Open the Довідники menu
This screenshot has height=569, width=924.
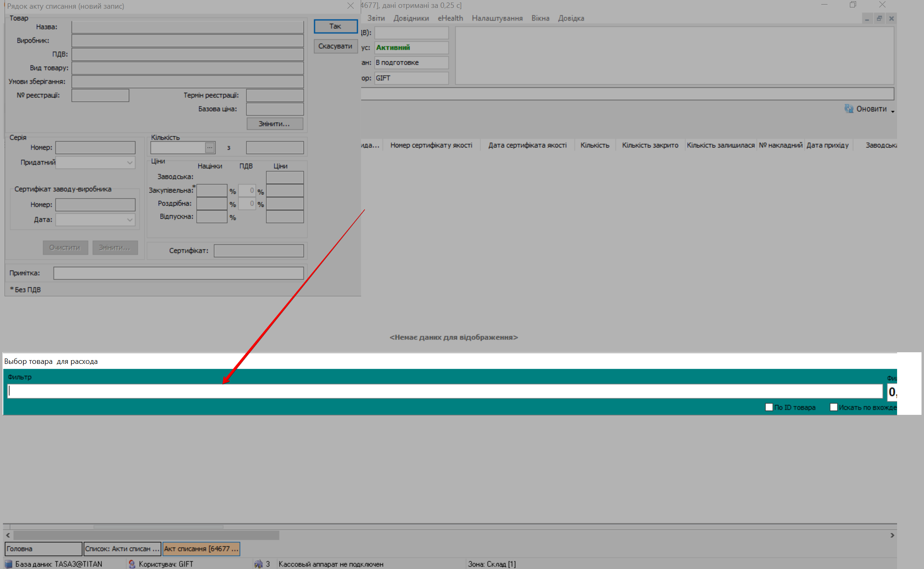pyautogui.click(x=411, y=18)
